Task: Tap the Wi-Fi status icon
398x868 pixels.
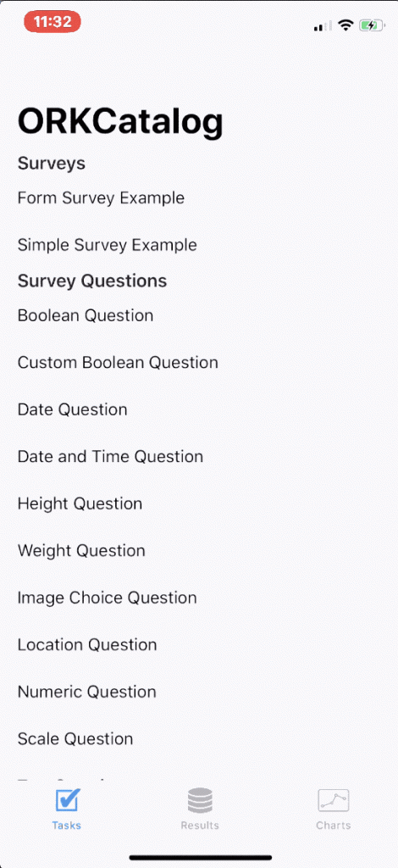Action: [x=346, y=25]
